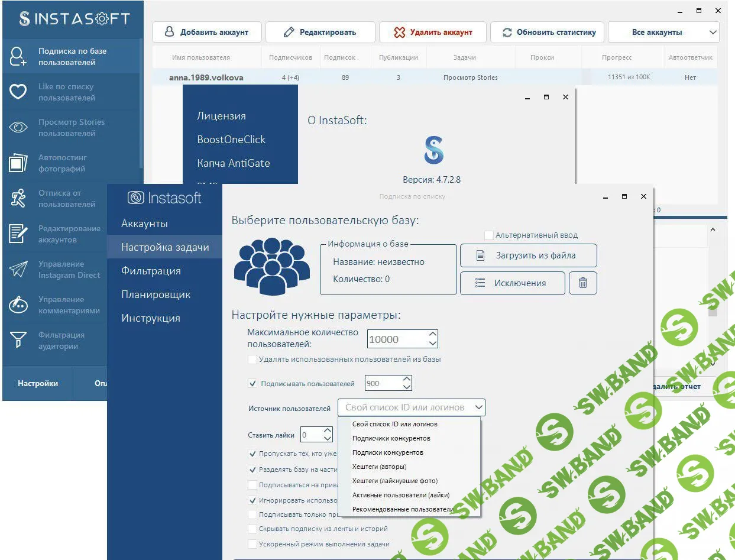The width and height of the screenshot is (735, 560).
Task: Uncheck Подписывать пользователей checkbox
Action: coord(252,384)
